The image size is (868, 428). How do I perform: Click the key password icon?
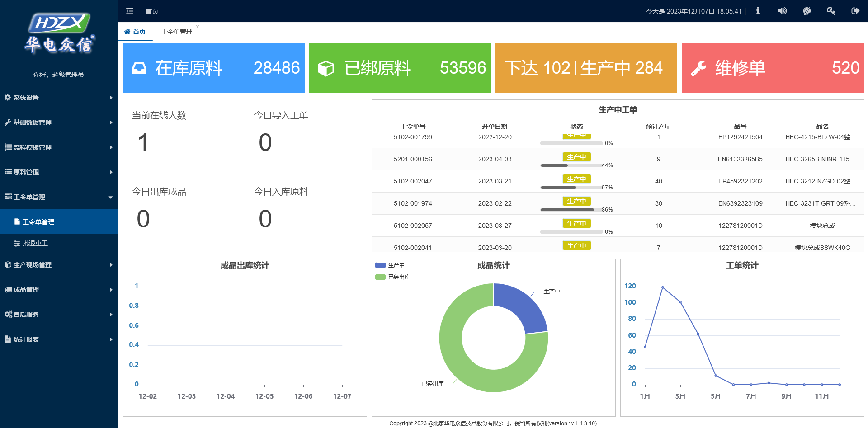tap(831, 11)
